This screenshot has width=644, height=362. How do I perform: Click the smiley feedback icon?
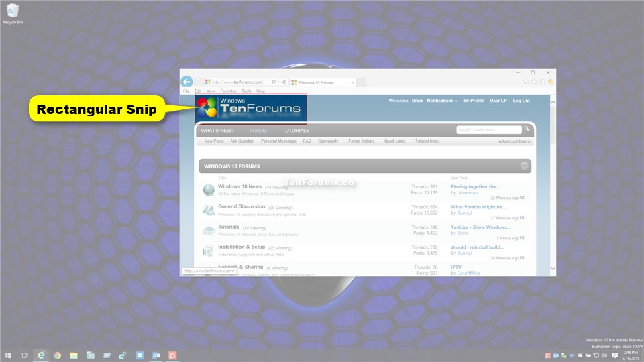pos(550,82)
